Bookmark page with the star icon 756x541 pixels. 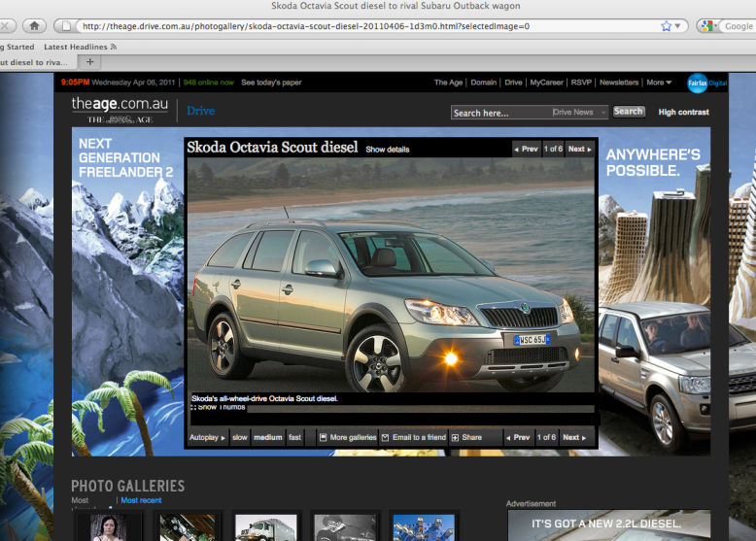click(667, 26)
